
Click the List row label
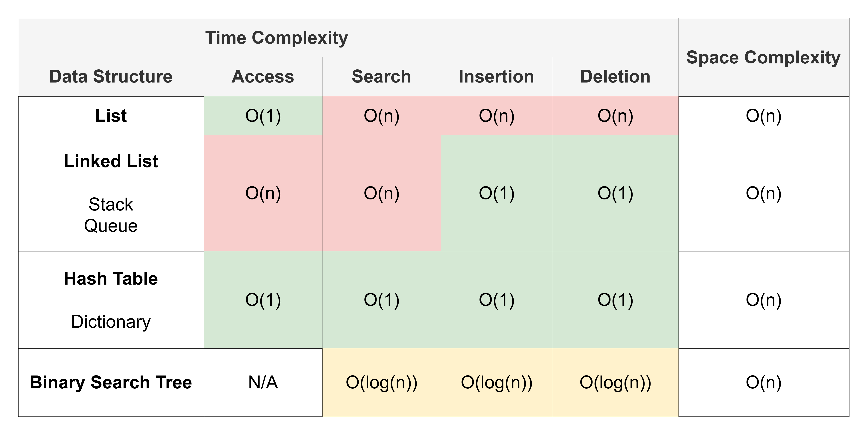click(x=111, y=116)
